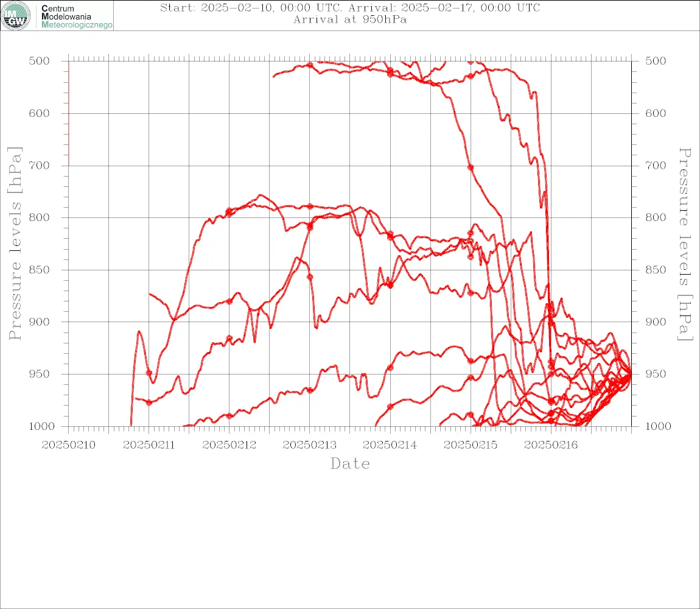The width and height of the screenshot is (700, 609).
Task: Click the right axis 700 label
Action: point(656,165)
